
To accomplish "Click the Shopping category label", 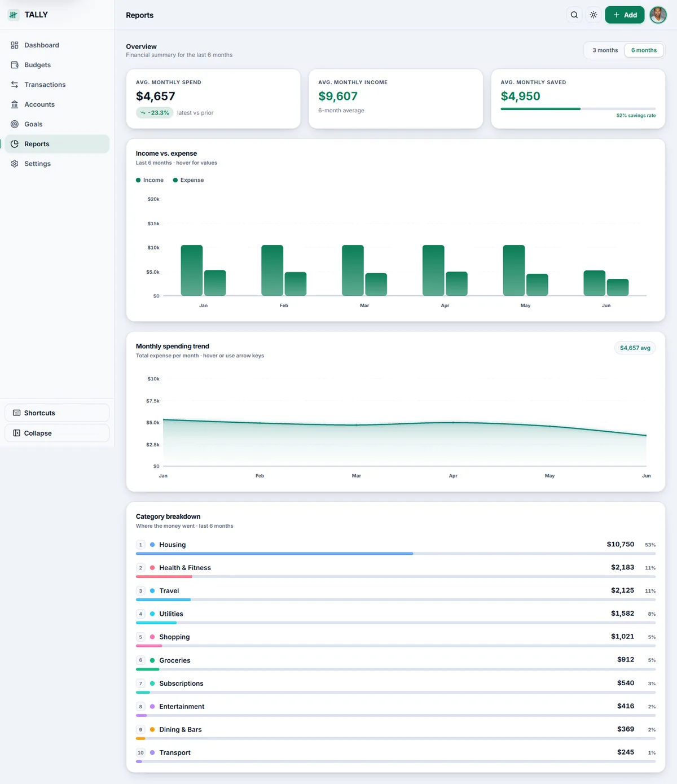I will click(x=174, y=637).
